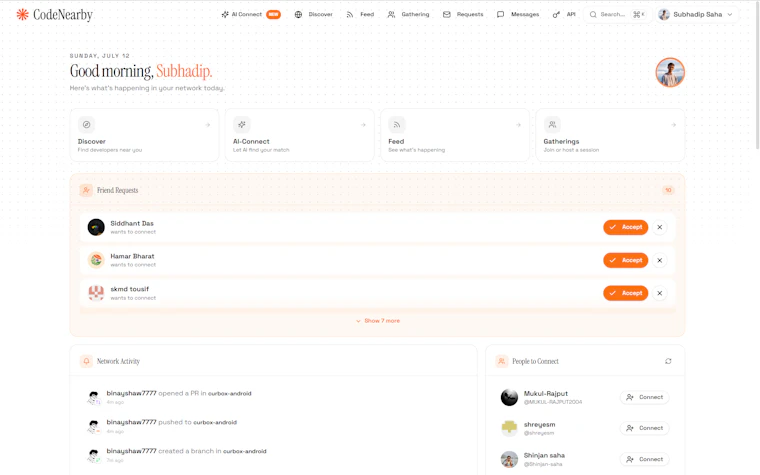
Task: Click the handle @MUKUL-RAJPUT2004
Action: pos(553,402)
